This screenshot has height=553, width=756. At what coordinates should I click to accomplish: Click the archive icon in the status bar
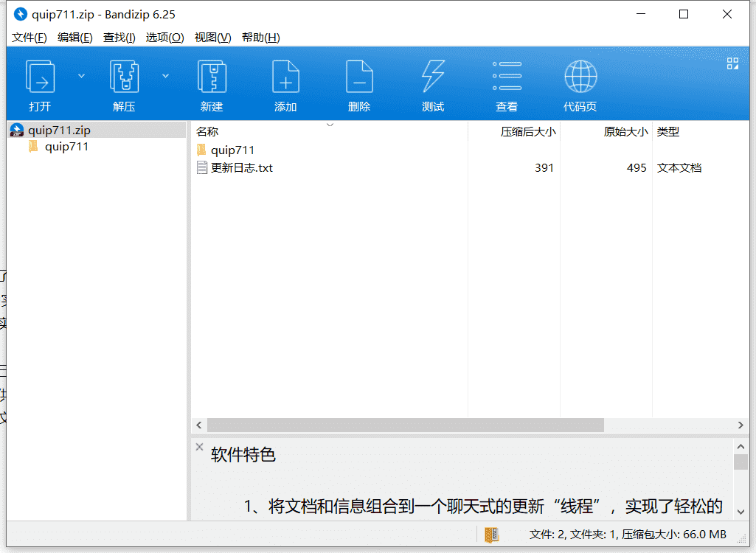point(491,535)
